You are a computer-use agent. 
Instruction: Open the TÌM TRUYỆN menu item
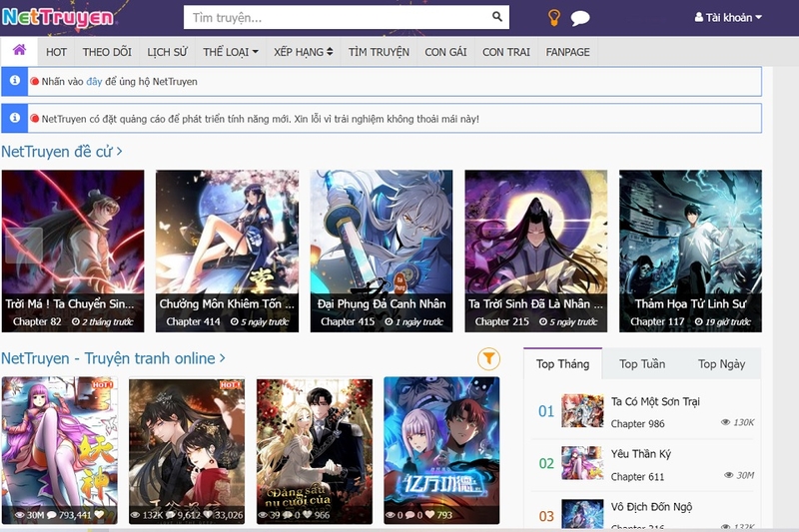[x=379, y=52]
